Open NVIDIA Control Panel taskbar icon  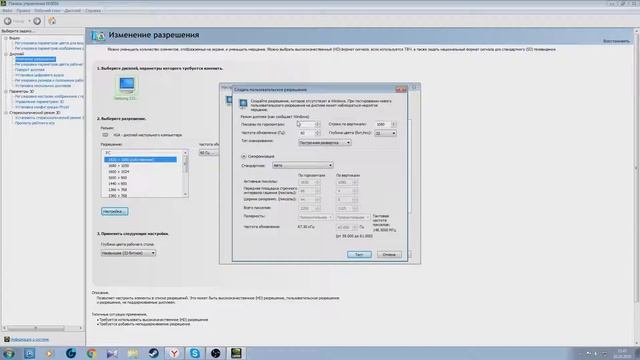(236, 353)
